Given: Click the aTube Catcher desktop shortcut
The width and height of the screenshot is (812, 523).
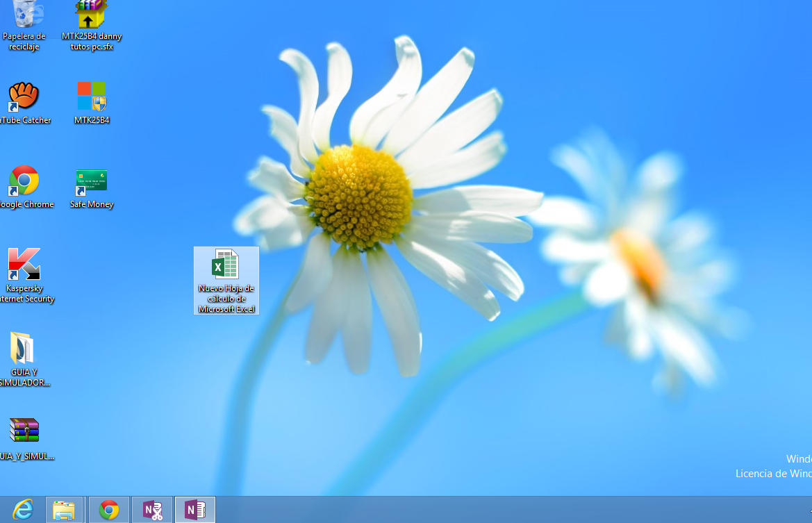Looking at the screenshot, I should pos(24,97).
